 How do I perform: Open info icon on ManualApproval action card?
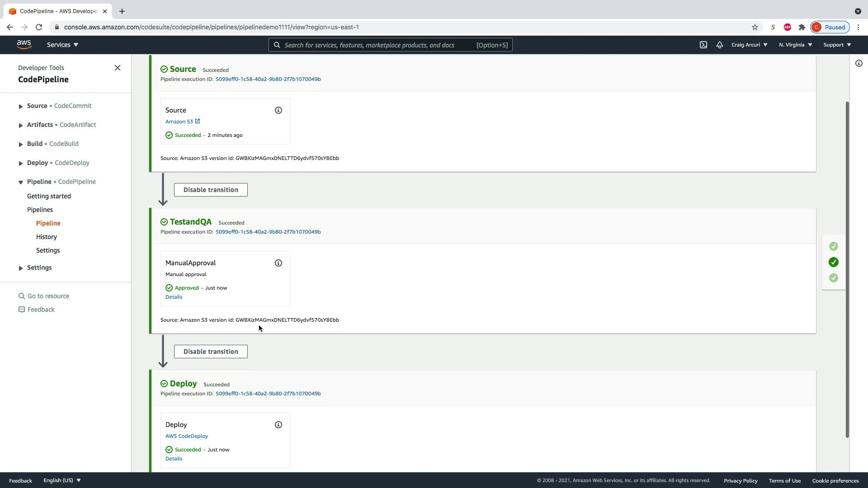(x=278, y=263)
